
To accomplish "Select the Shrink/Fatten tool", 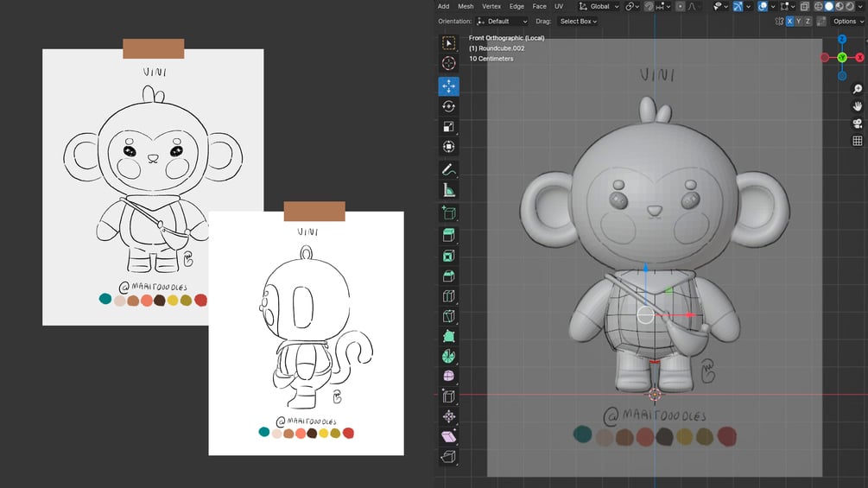I will click(x=448, y=416).
